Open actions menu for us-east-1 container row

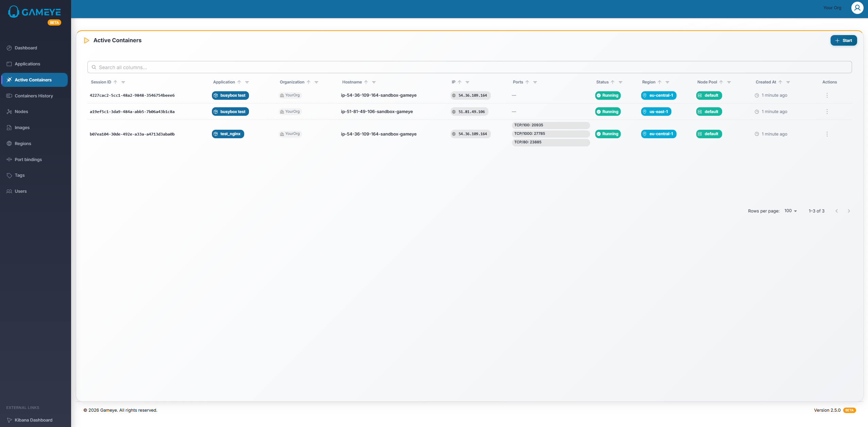[x=827, y=112]
